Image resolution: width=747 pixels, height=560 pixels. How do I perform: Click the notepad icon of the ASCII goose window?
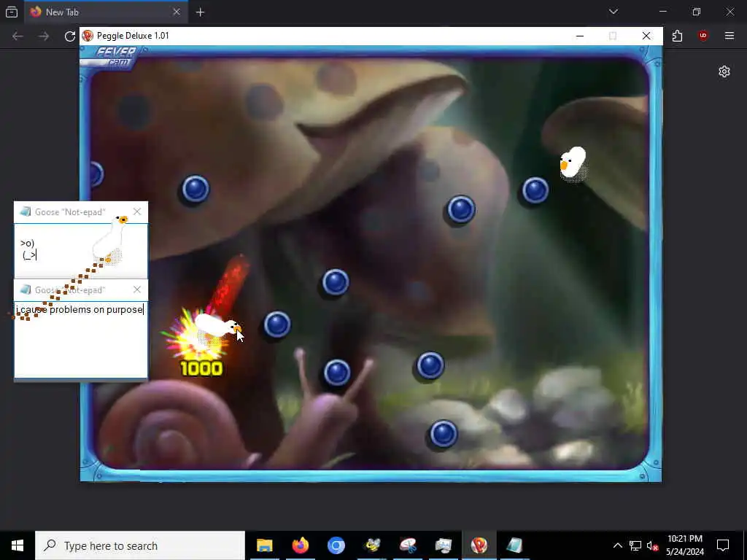[26, 211]
